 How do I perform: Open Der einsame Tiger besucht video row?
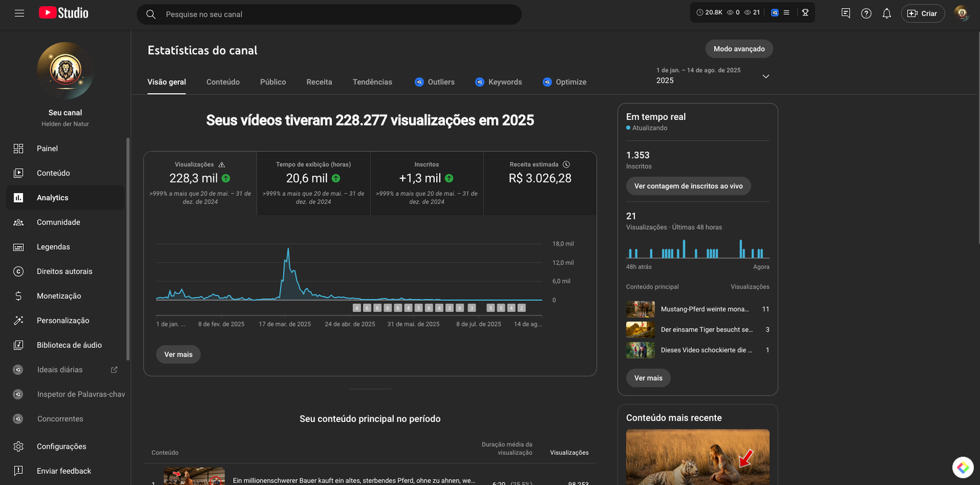pos(698,329)
